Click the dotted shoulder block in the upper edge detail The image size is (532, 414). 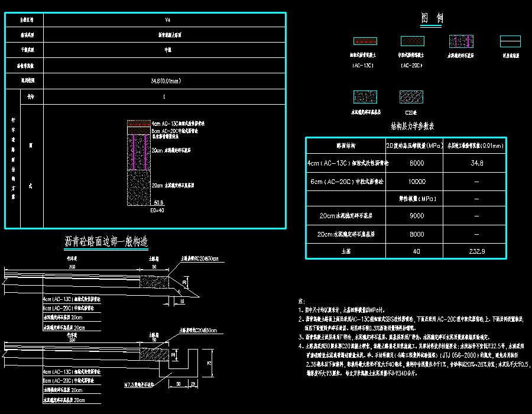154,282
